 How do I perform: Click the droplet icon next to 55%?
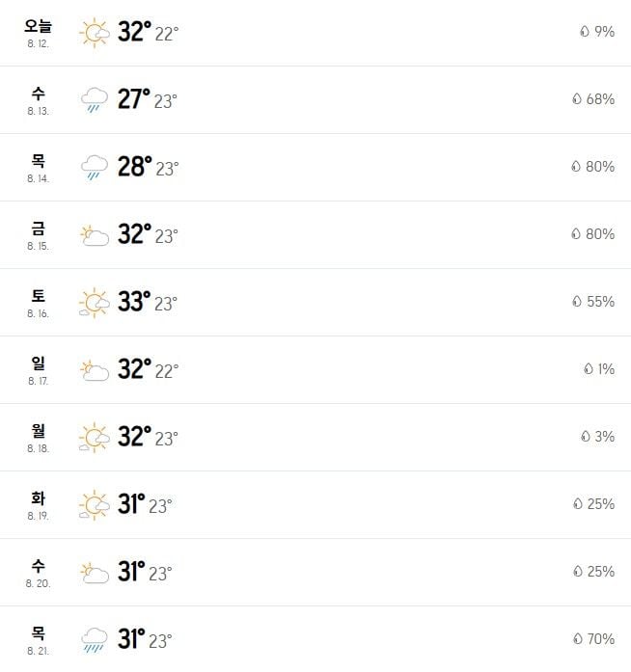pyautogui.click(x=577, y=301)
